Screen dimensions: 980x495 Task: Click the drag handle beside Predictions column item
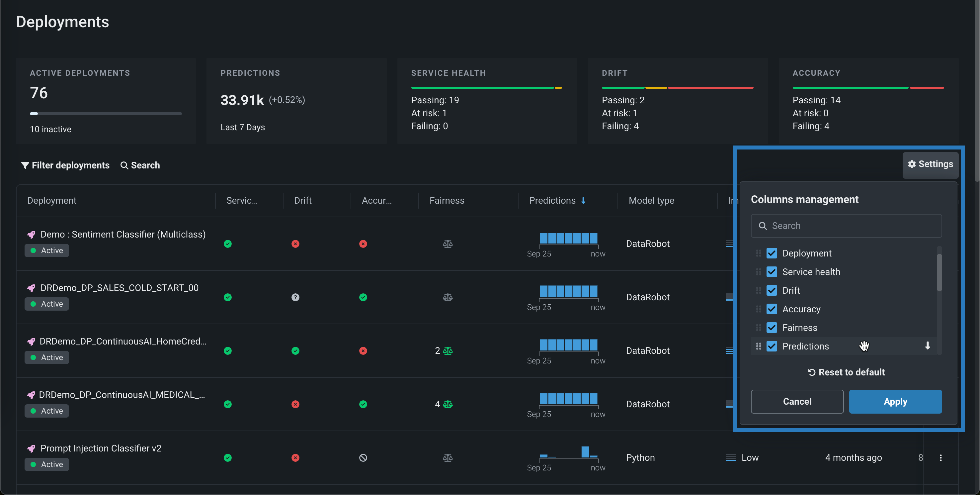point(758,346)
